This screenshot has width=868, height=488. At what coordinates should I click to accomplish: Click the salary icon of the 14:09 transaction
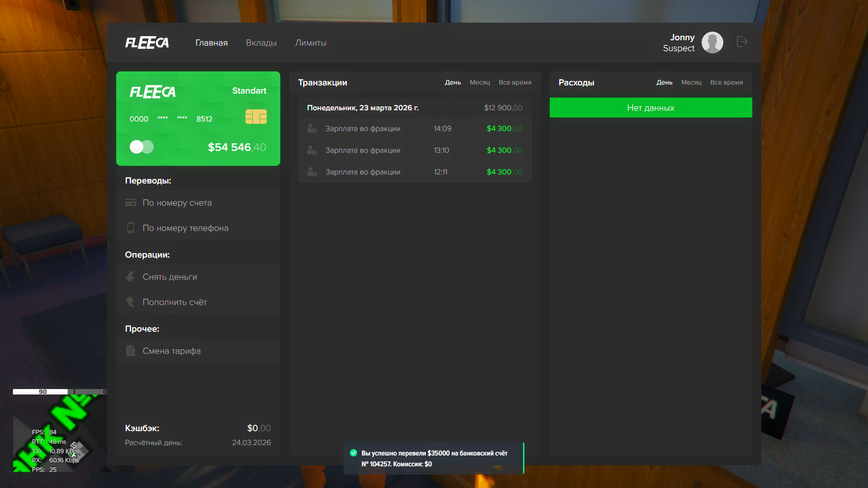[x=312, y=129]
